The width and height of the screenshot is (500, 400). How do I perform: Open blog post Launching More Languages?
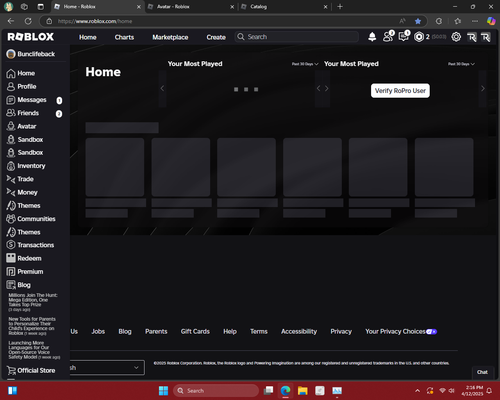coord(34,350)
